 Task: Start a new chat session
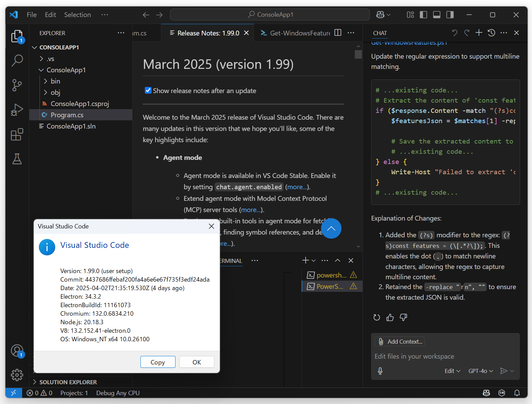(x=479, y=33)
